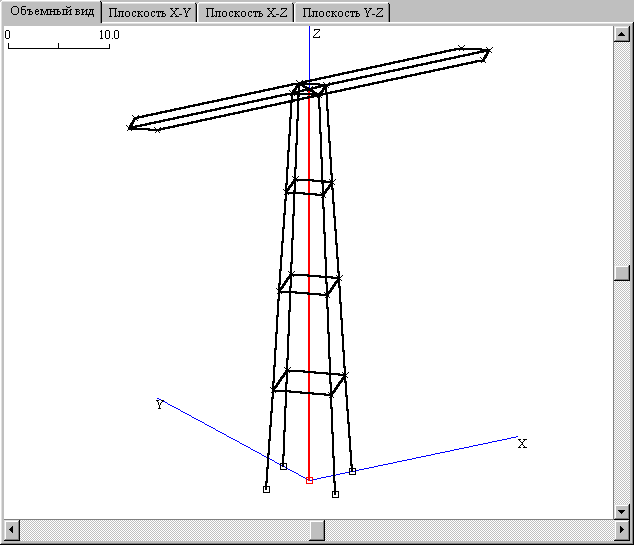
Task: Select the leftmost front tower base node
Action: pyautogui.click(x=266, y=489)
